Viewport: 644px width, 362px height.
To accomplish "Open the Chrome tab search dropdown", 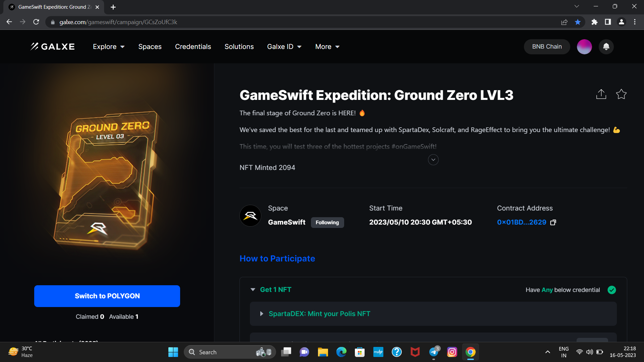I will [577, 6].
